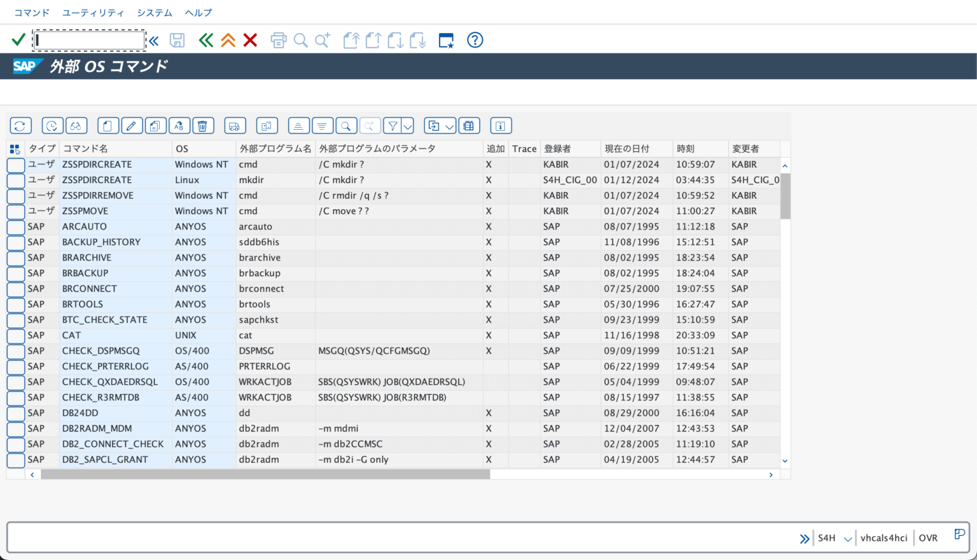Create a new external OS command
This screenshot has height=560, width=977.
[x=107, y=125]
